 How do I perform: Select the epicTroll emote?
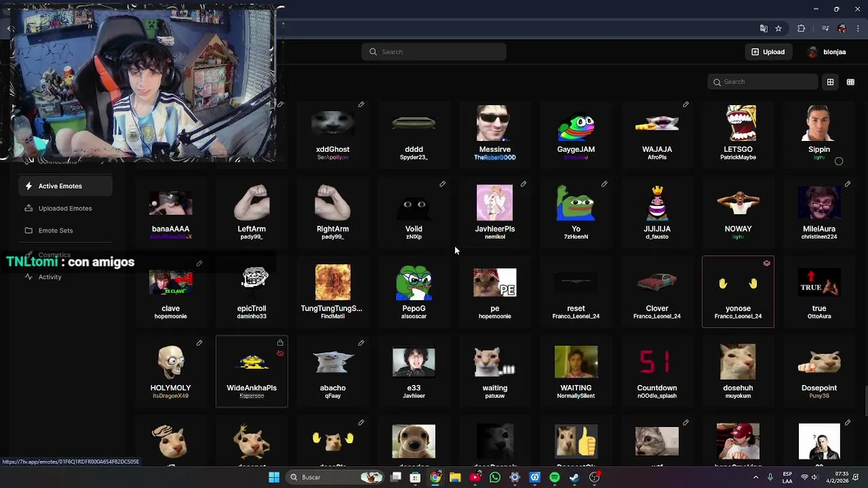point(252,291)
